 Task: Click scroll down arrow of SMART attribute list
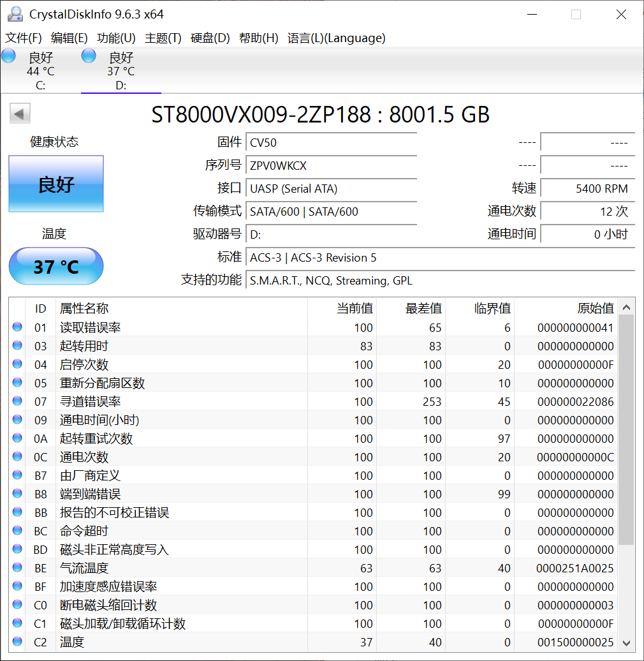point(626,643)
